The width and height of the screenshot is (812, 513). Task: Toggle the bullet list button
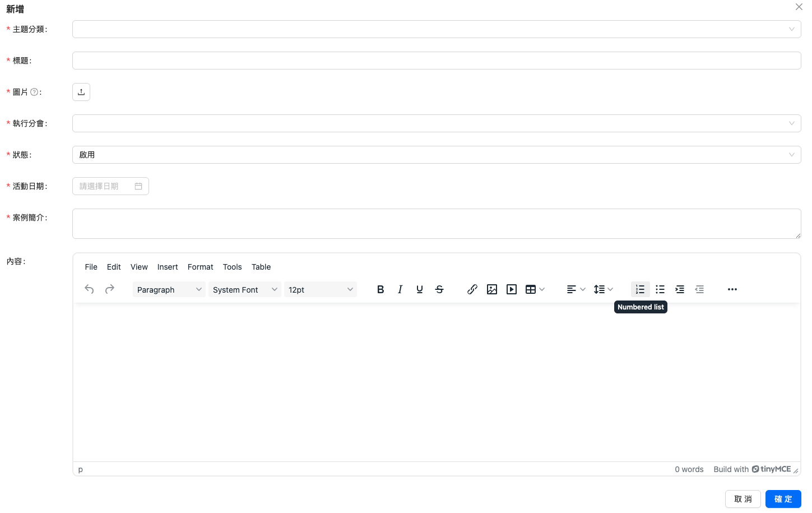660,289
